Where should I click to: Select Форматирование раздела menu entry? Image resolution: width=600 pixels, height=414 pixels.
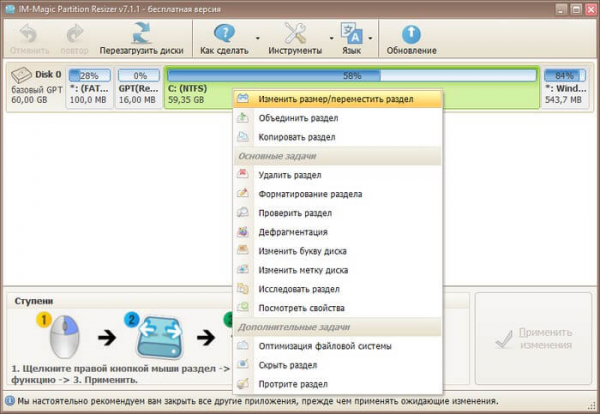[338, 194]
